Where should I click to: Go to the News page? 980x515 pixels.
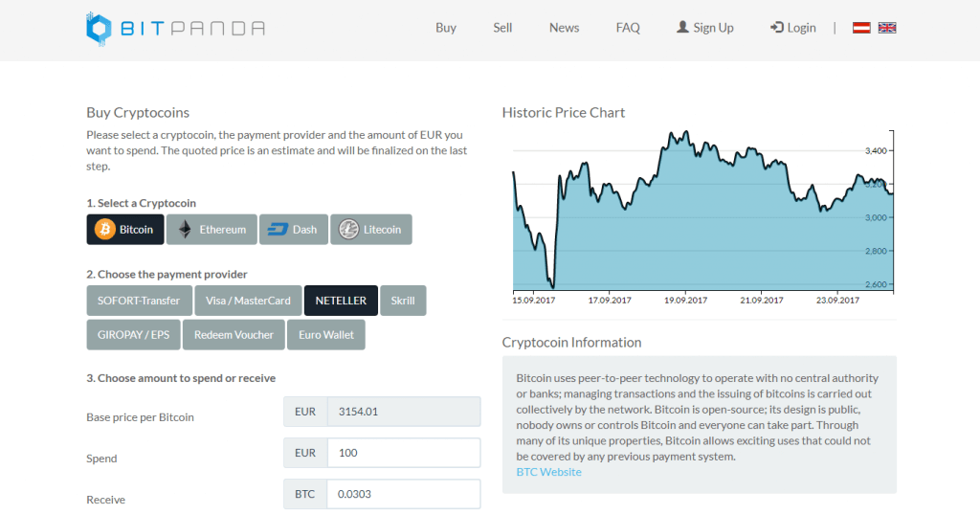[x=564, y=28]
